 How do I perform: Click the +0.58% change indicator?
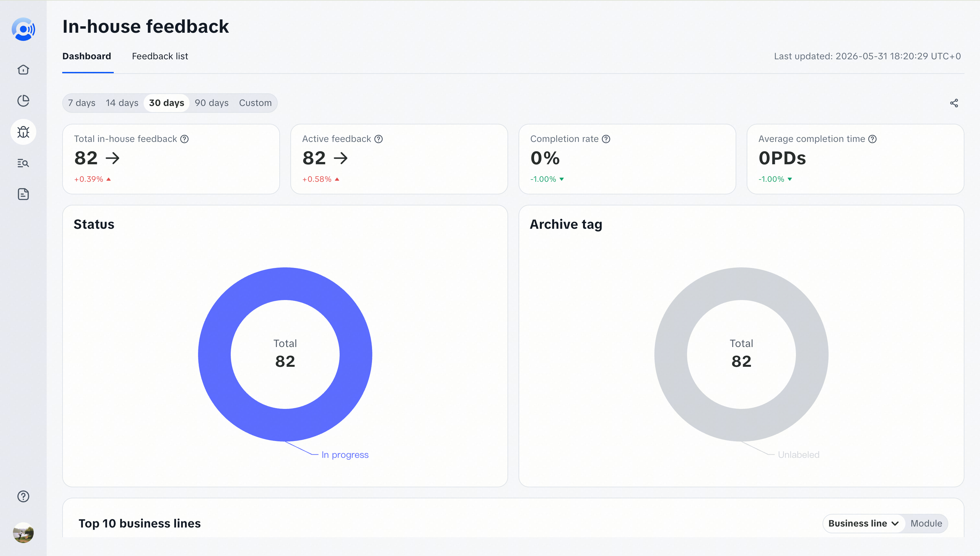click(321, 179)
